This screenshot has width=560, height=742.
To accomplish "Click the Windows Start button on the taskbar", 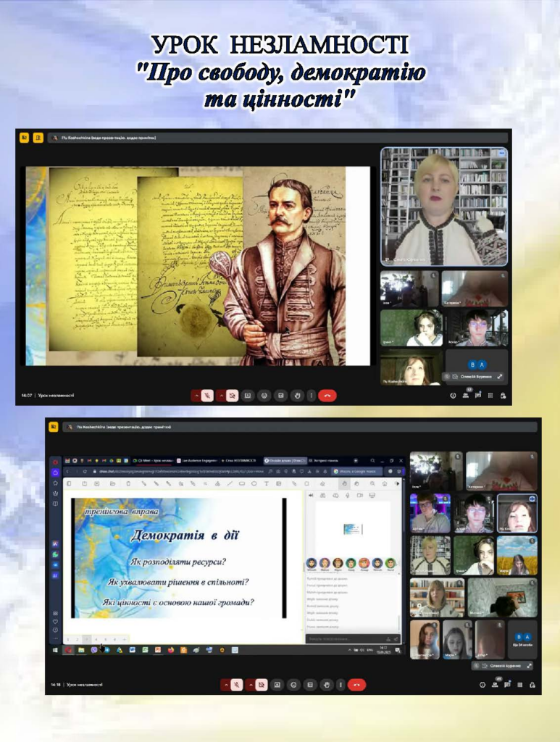I will [x=56, y=650].
